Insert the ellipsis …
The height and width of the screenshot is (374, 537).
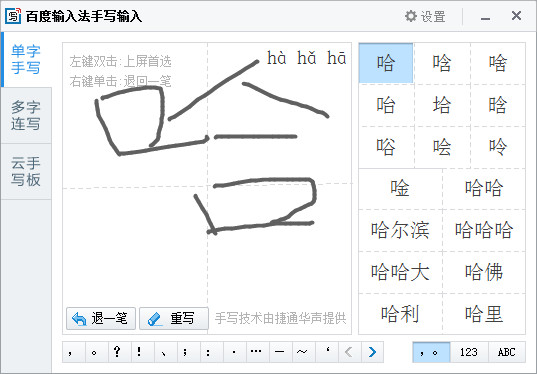[x=257, y=352]
